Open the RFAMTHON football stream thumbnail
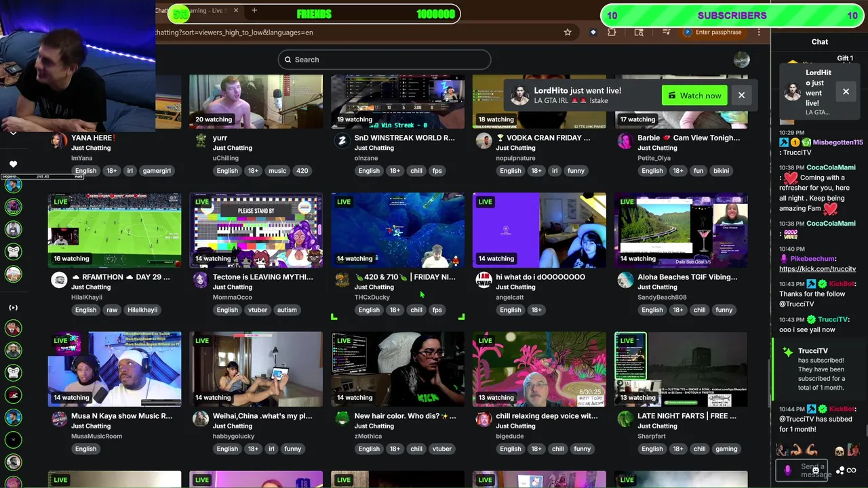Screen dimensions: 868x488 (x=115, y=230)
